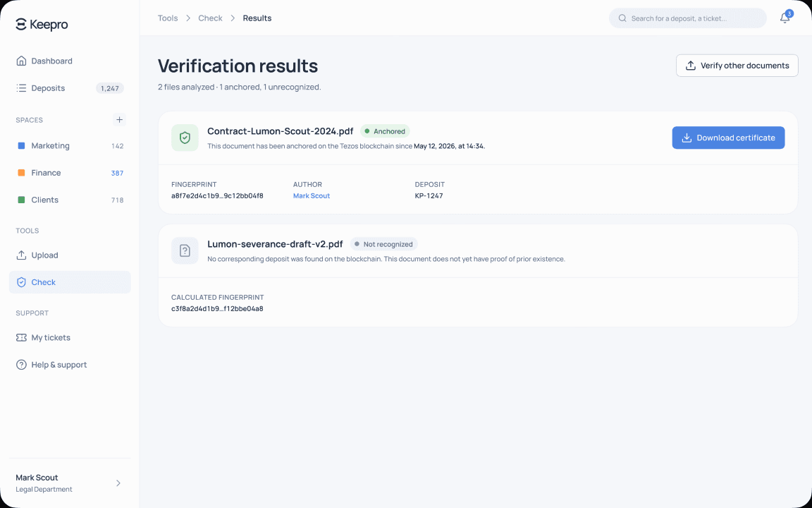This screenshot has height=508, width=812.
Task: Click the Verification results heading
Action: [238, 66]
